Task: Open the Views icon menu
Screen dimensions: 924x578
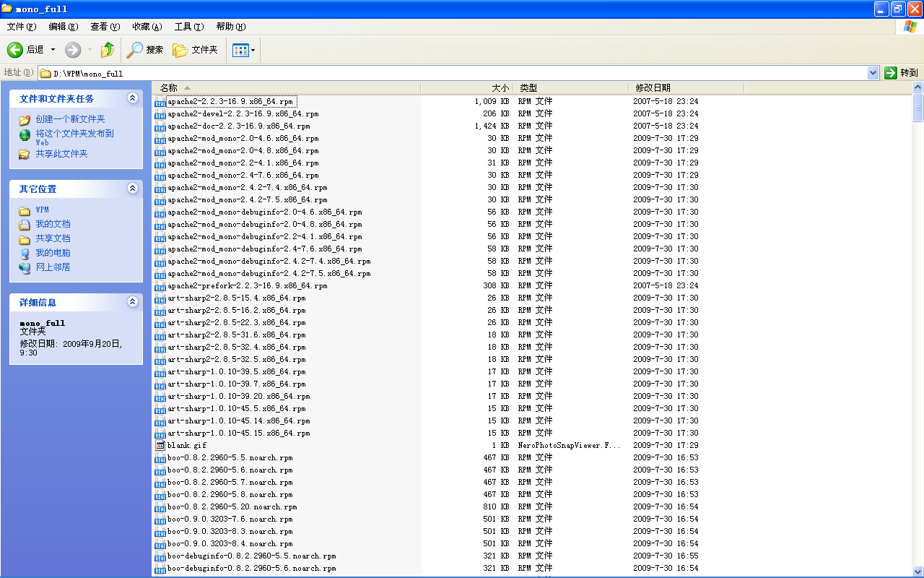Action: 240,50
